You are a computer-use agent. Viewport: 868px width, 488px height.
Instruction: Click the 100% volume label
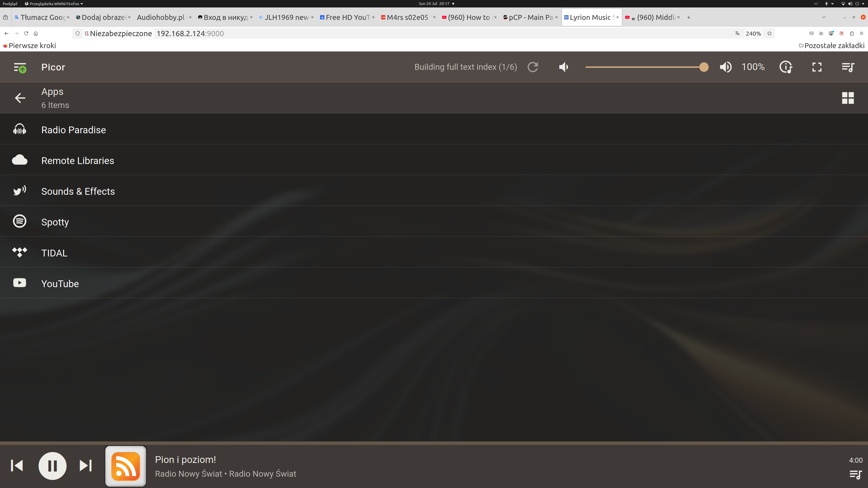pyautogui.click(x=753, y=67)
